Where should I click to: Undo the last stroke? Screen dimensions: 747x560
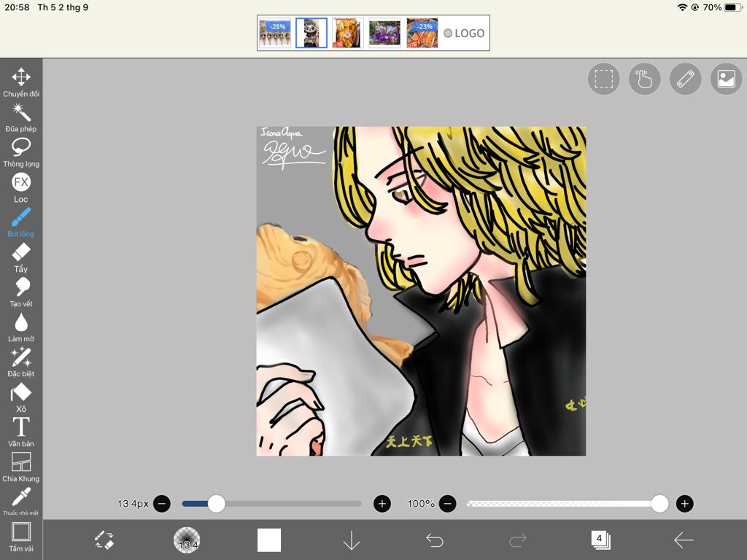coord(435,540)
